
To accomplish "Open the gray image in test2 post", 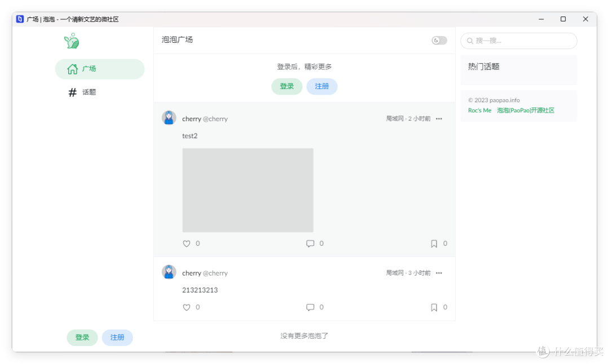I will point(248,190).
